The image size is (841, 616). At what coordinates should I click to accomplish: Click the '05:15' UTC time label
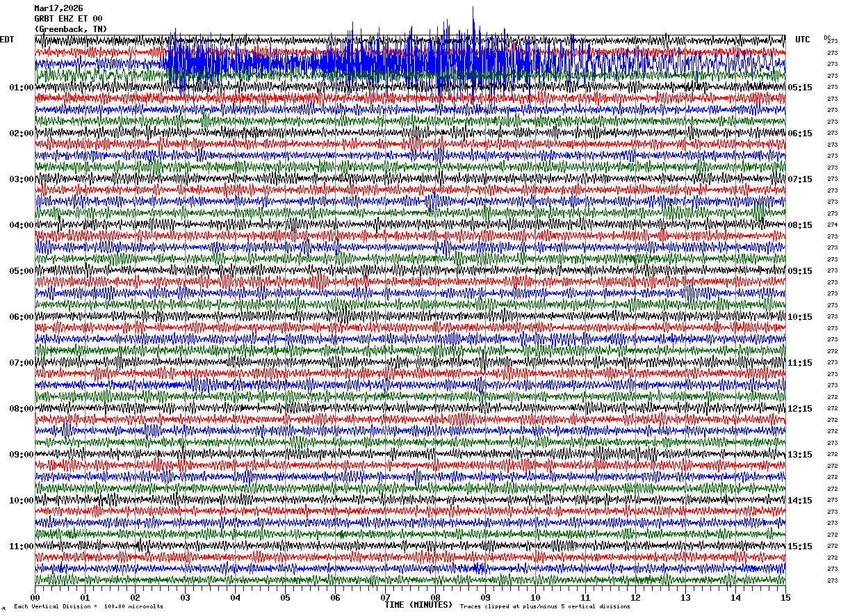[x=800, y=88]
